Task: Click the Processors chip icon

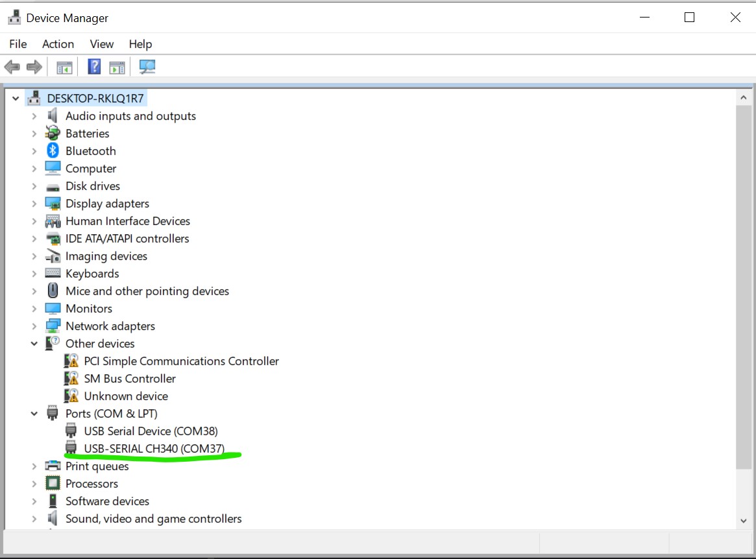Action: (53, 483)
